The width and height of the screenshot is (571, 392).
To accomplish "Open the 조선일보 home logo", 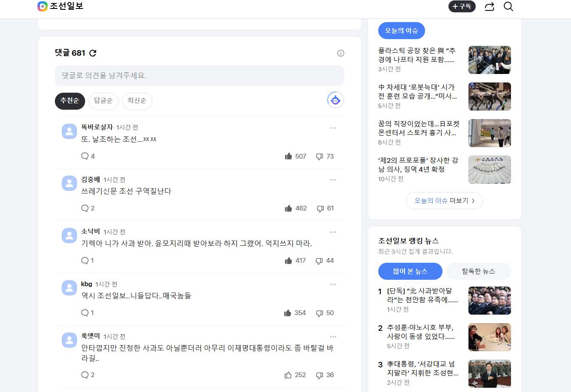I will pyautogui.click(x=60, y=6).
